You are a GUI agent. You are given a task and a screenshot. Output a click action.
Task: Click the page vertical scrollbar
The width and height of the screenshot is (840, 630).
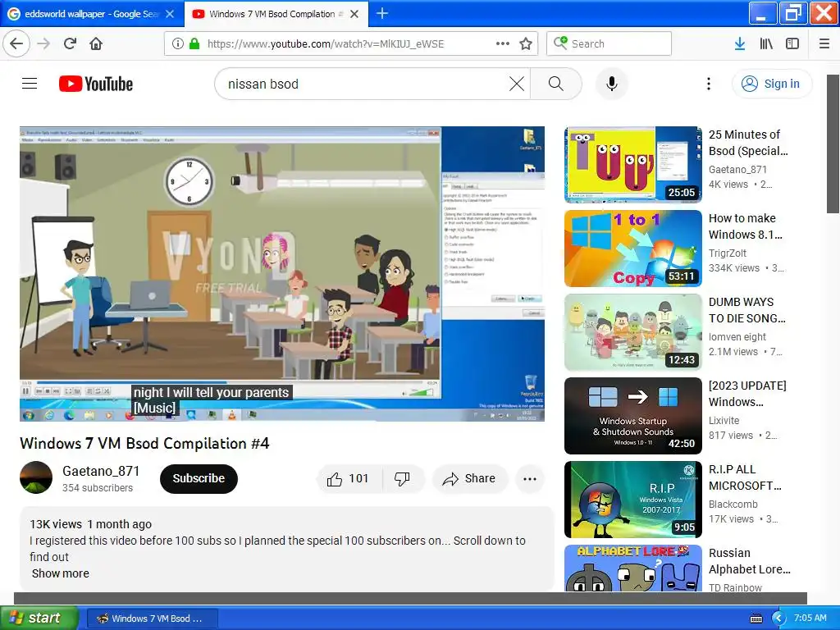[833, 144]
